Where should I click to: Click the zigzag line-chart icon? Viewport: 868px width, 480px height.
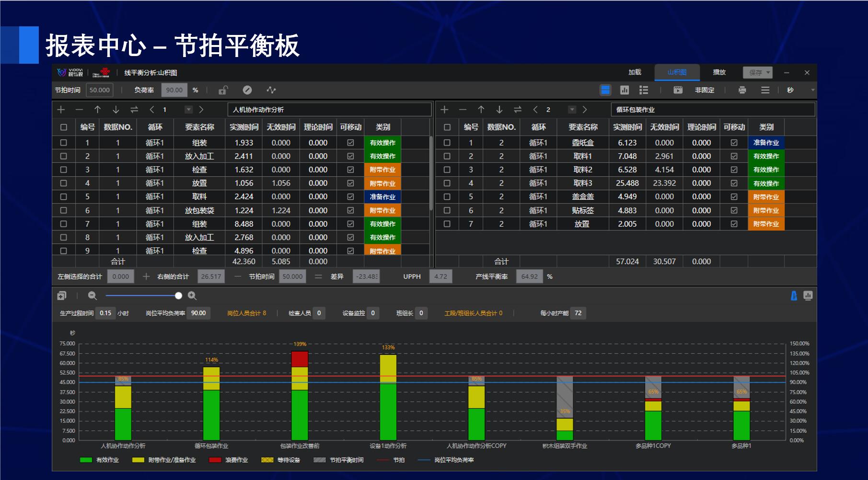tap(271, 90)
